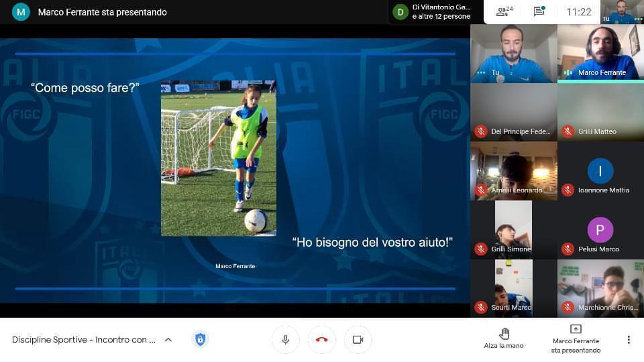Click three-dots icon on the Tu tile

[480, 72]
